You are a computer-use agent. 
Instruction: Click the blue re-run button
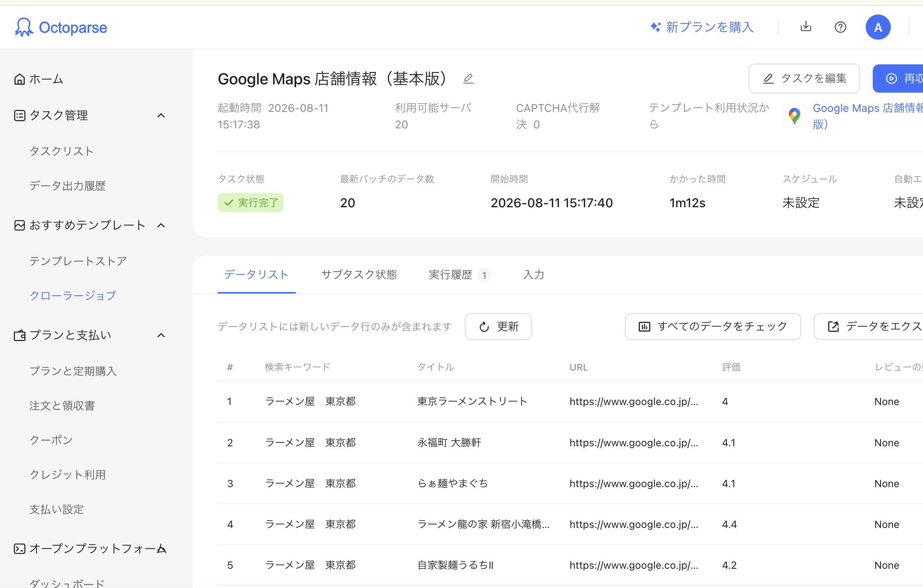[x=898, y=79]
